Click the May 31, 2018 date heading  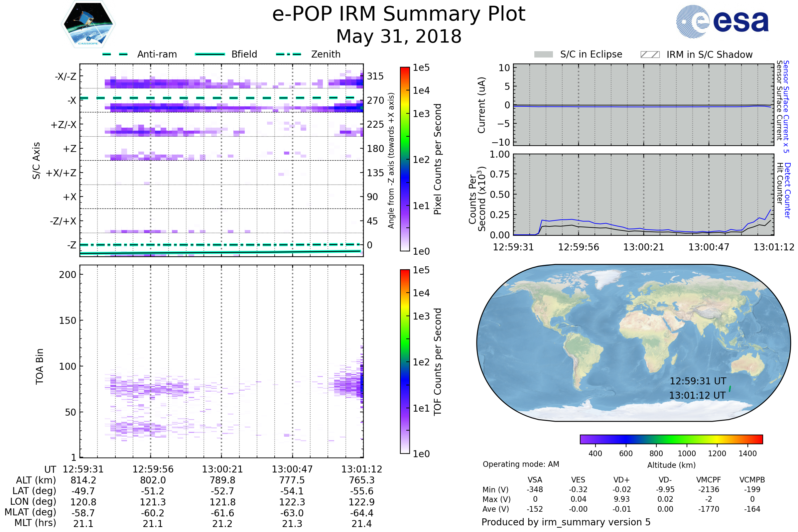[x=399, y=36]
